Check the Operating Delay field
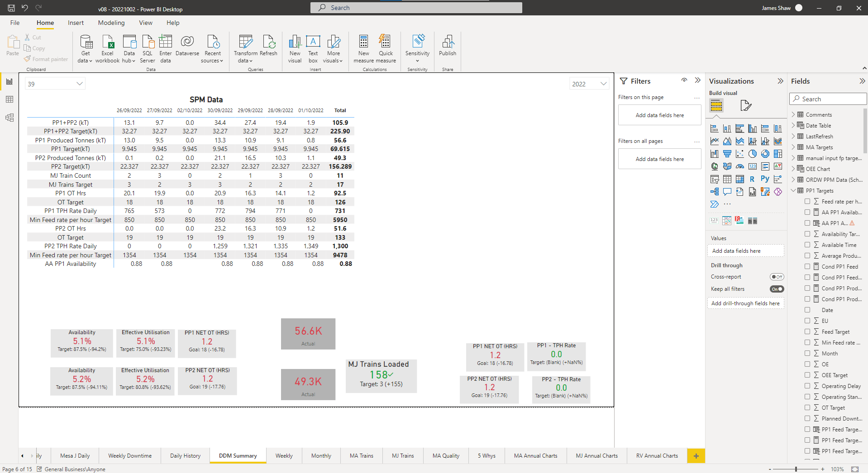868x473 pixels. tap(807, 386)
